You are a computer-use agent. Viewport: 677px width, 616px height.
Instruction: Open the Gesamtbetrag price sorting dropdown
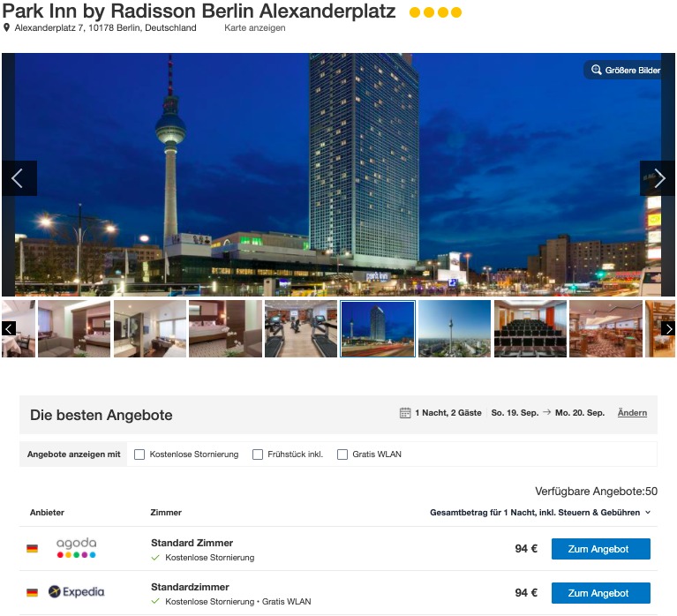pyautogui.click(x=539, y=513)
